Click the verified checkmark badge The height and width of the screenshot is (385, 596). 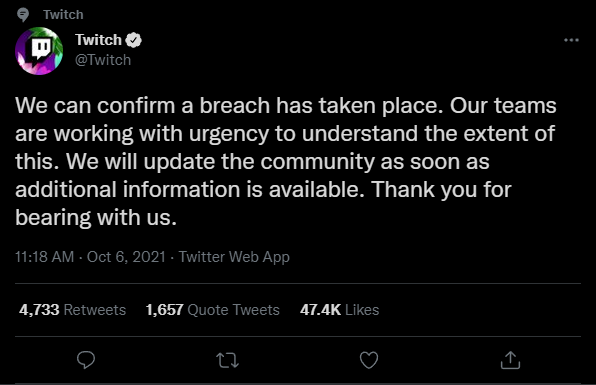pyautogui.click(x=133, y=40)
